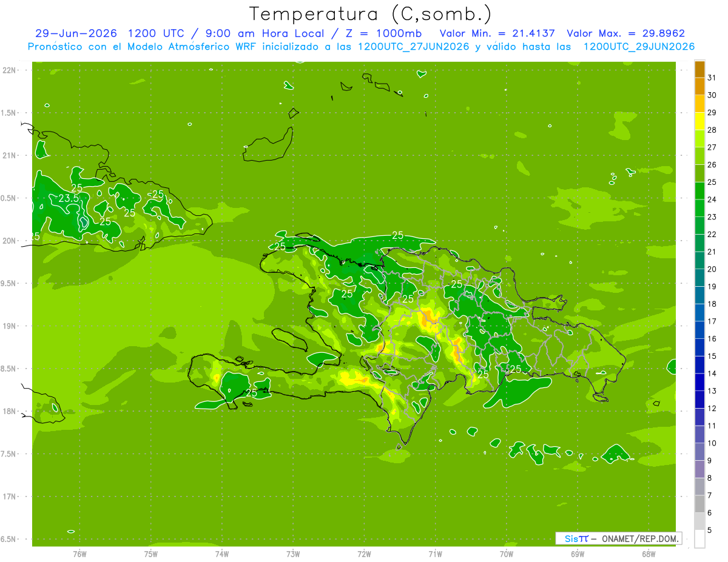This screenshot has width=728, height=562.
Task: Click "1200UTC_29JUN2026" valid-until time text
Action: click(x=639, y=47)
